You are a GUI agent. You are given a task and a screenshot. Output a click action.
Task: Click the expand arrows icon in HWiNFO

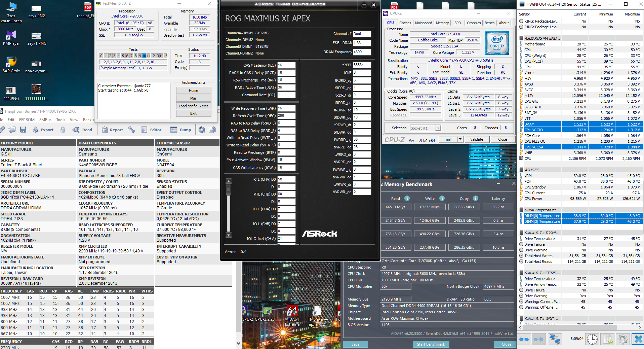[524, 339]
